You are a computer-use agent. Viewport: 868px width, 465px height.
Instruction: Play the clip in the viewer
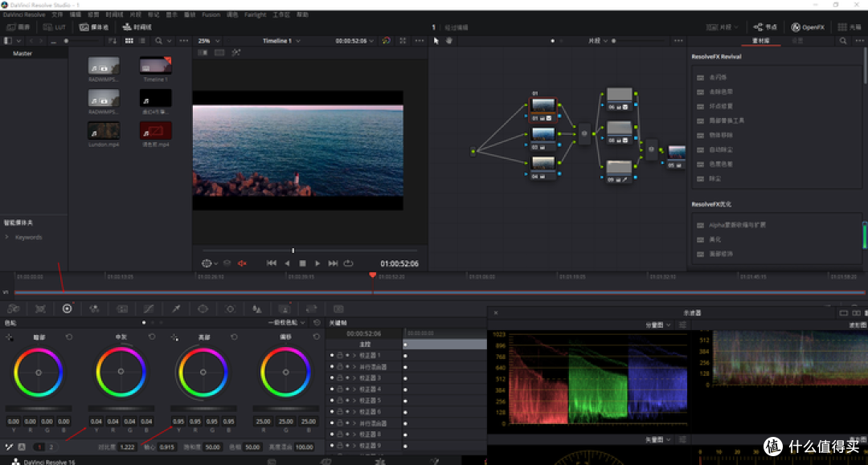[317, 263]
